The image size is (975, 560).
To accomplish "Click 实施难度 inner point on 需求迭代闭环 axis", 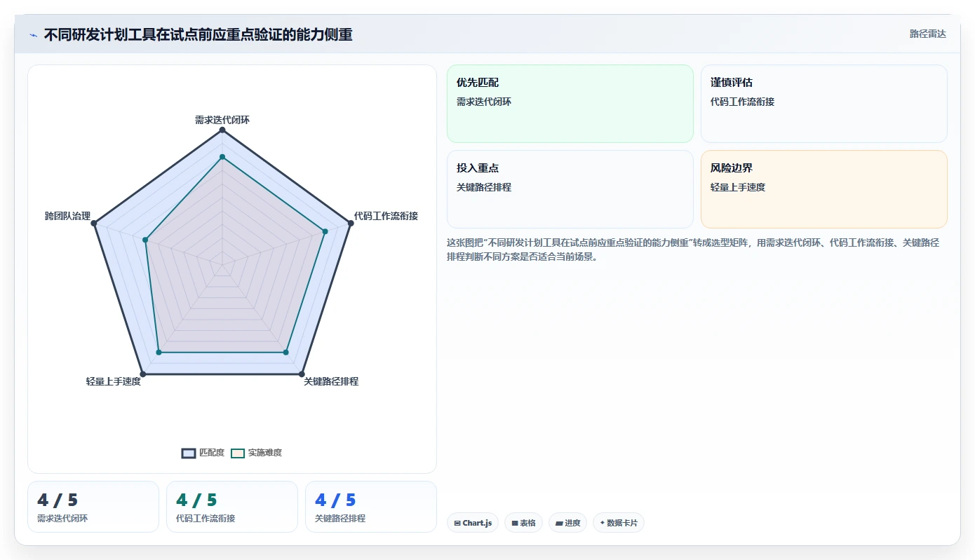I will point(222,157).
